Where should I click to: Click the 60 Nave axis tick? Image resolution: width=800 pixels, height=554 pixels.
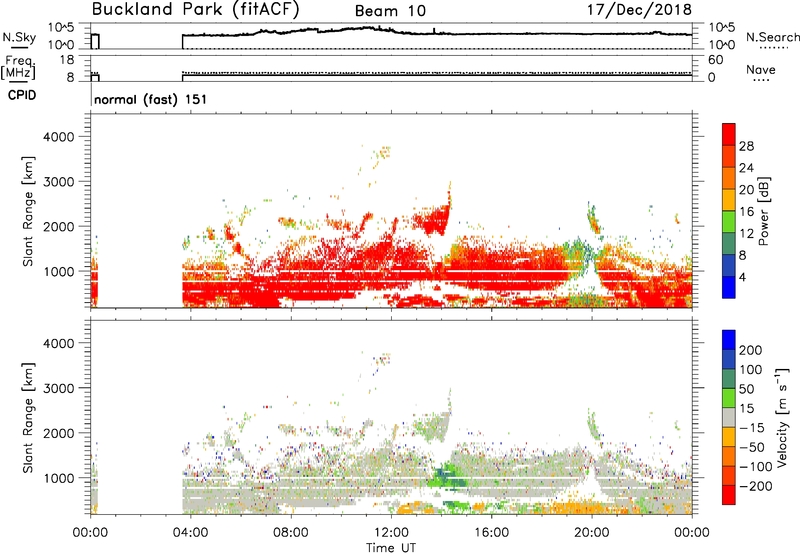(x=715, y=60)
